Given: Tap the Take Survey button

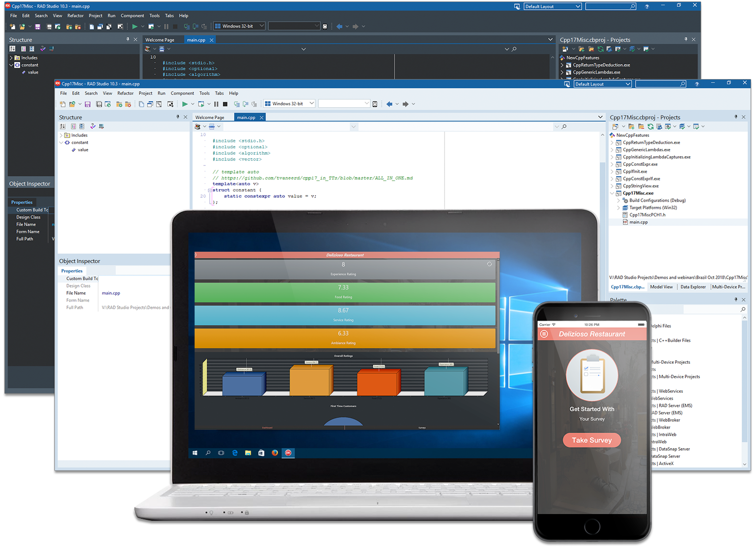Looking at the screenshot, I should click(x=592, y=440).
